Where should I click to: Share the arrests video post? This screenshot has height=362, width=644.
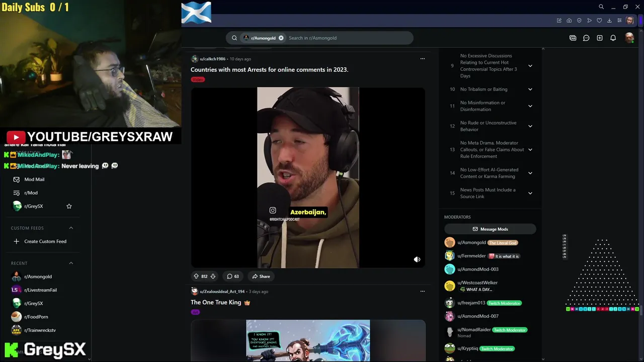coord(261,276)
